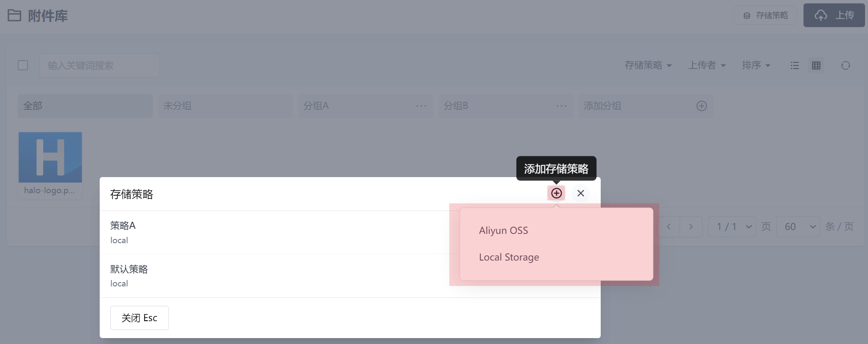Select the halo-logo image thumbnail
The image size is (868, 344).
[x=50, y=157]
